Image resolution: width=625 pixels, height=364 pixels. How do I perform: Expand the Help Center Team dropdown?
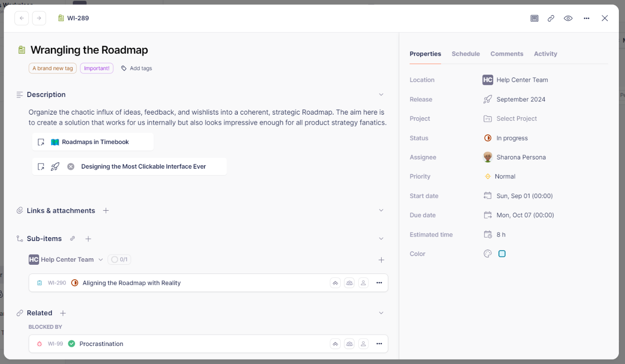point(101,259)
